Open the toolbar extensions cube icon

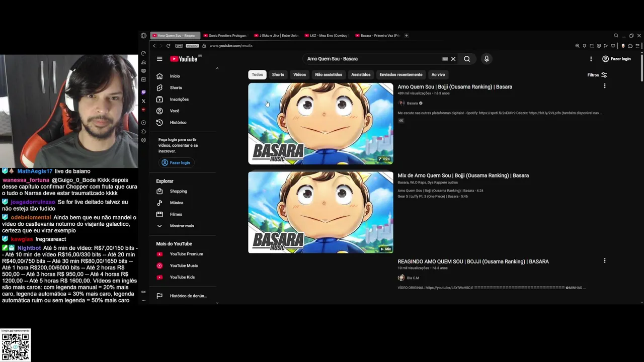click(630, 46)
